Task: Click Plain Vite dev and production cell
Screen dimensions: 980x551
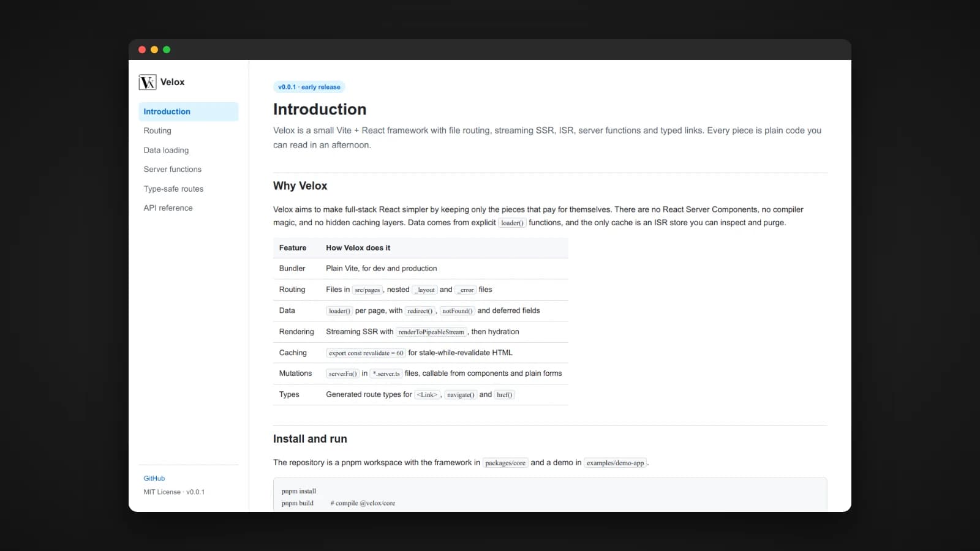Action: click(x=382, y=268)
